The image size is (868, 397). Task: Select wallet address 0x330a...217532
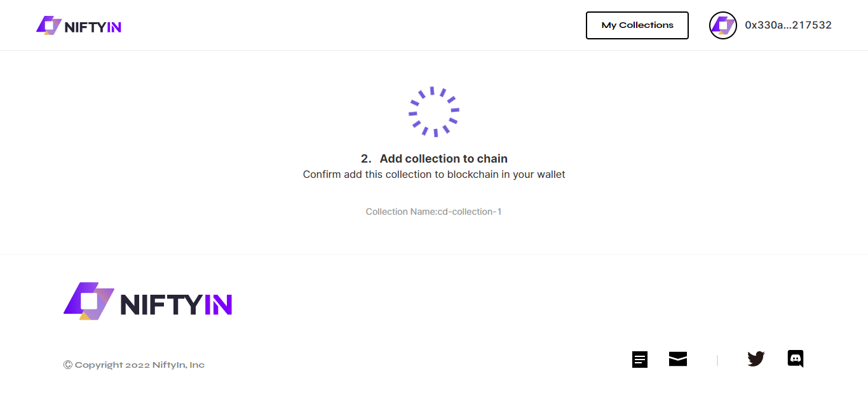tap(788, 25)
